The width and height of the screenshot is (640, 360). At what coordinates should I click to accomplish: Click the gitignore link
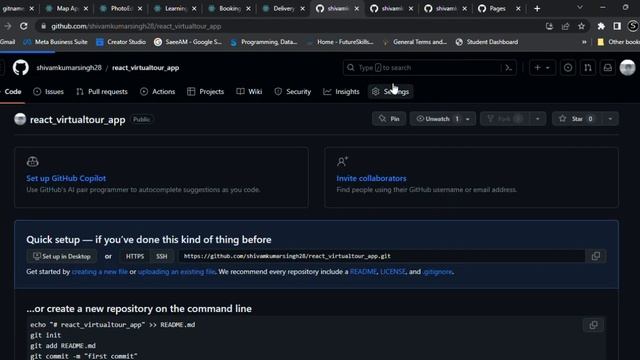coord(437,271)
